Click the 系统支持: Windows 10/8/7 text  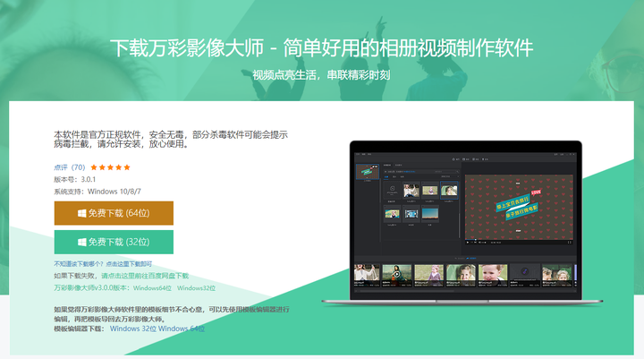97,192
